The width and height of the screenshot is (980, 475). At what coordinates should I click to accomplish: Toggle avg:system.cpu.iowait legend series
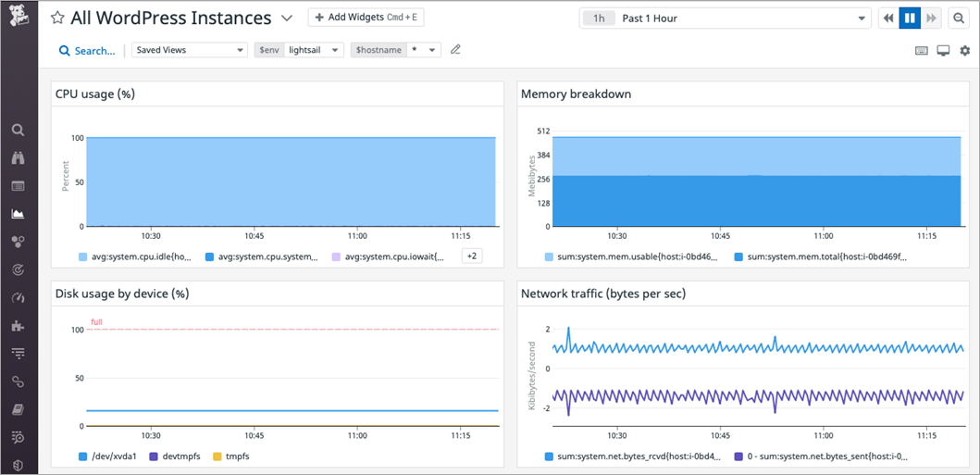[x=390, y=256]
